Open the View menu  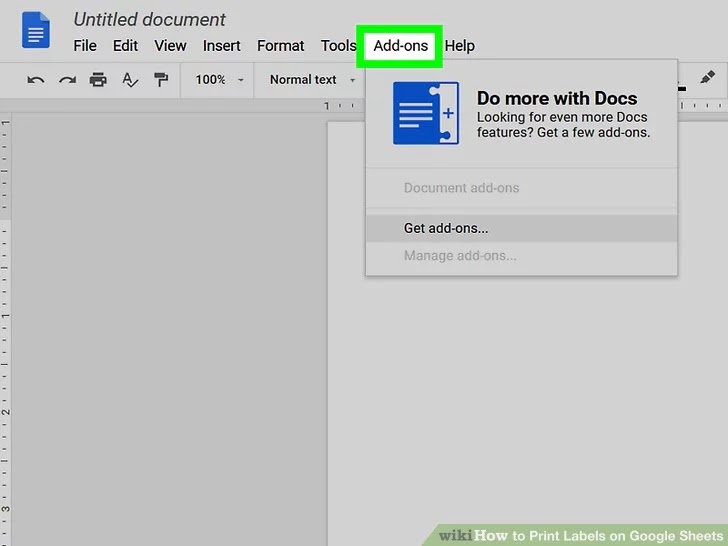[x=170, y=46]
